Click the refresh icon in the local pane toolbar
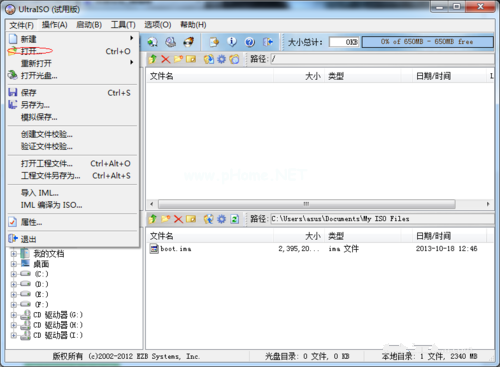The image size is (500, 367). coord(234,219)
